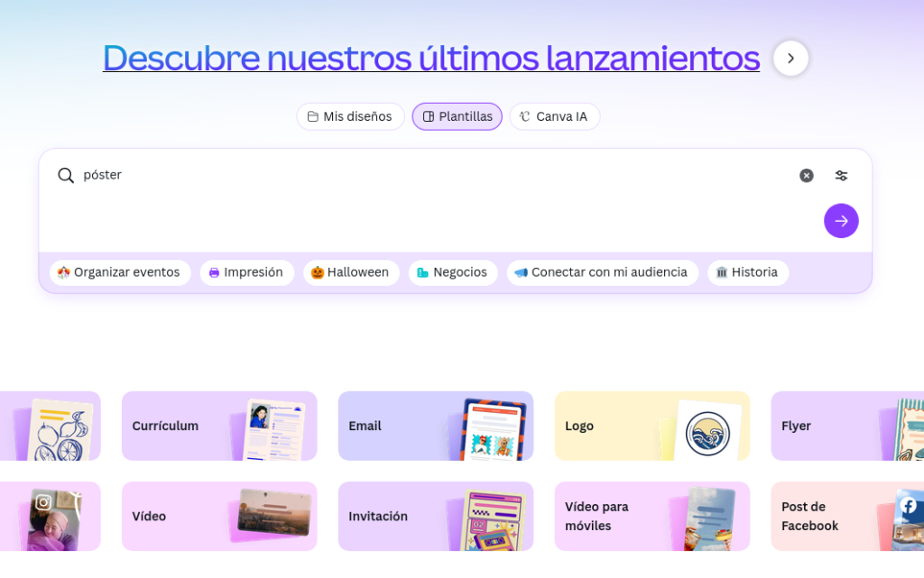Open the Canva IA tab

click(554, 117)
